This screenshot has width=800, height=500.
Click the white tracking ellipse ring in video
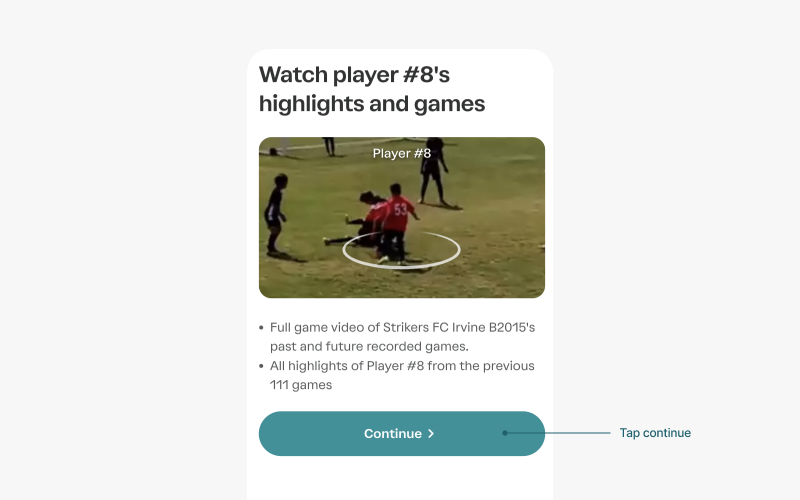tap(401, 250)
